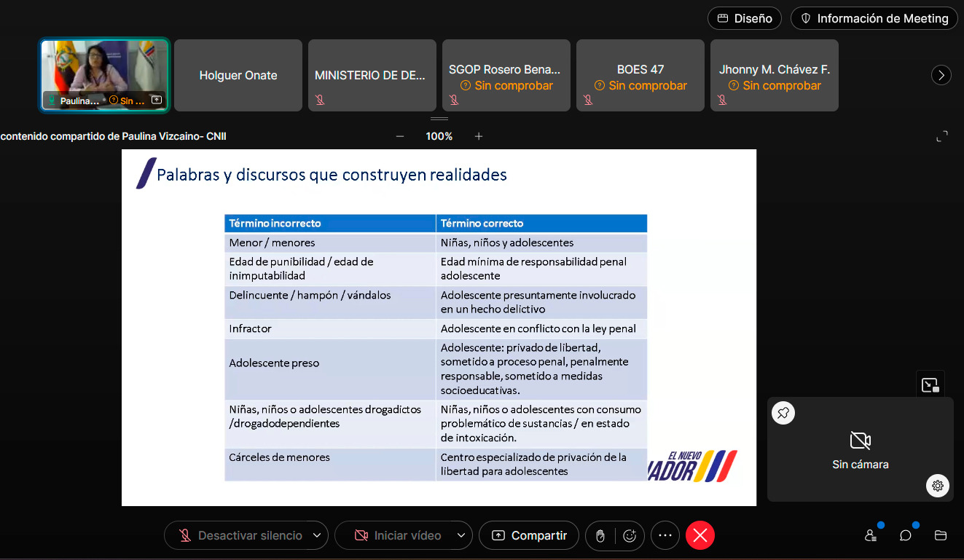Open self-view camera settings gear
This screenshot has height=560, width=964.
[937, 486]
